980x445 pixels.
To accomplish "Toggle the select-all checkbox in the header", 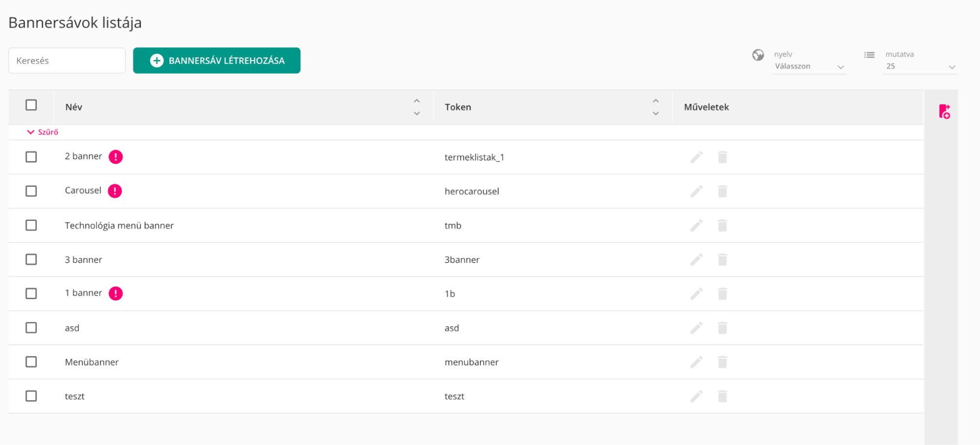I will [31, 105].
